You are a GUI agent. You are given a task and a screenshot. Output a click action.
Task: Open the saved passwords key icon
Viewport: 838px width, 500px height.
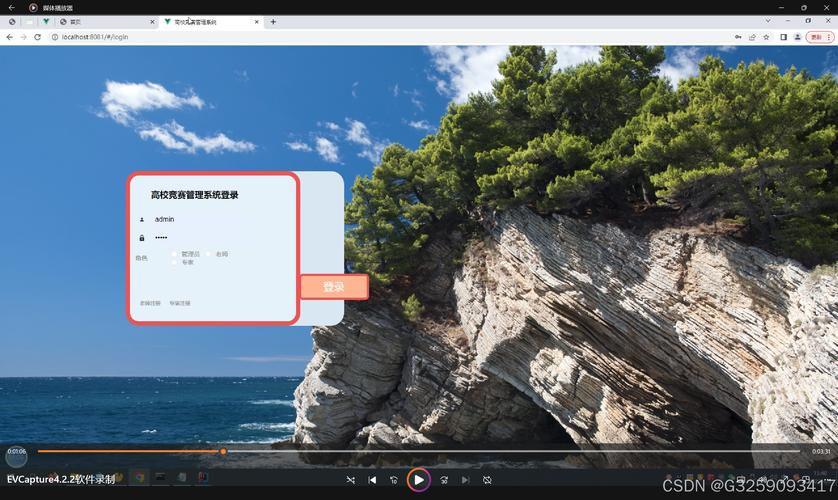click(738, 37)
